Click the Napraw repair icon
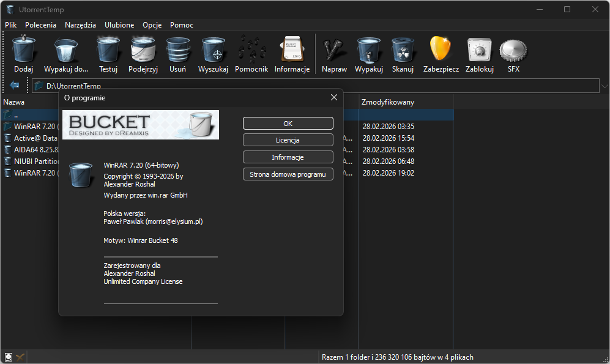This screenshot has height=364, width=610. pos(334,50)
